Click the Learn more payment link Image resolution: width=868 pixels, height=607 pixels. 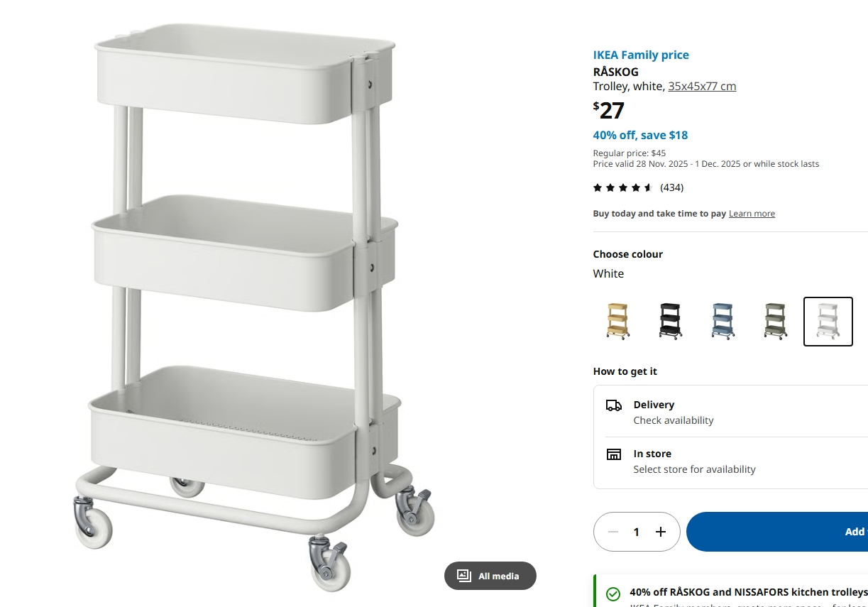pos(752,214)
